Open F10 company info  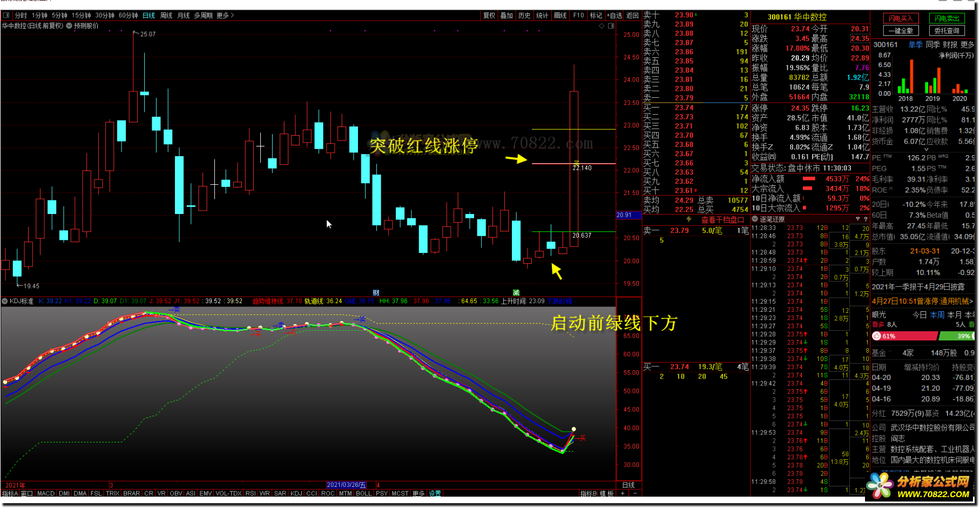(578, 16)
